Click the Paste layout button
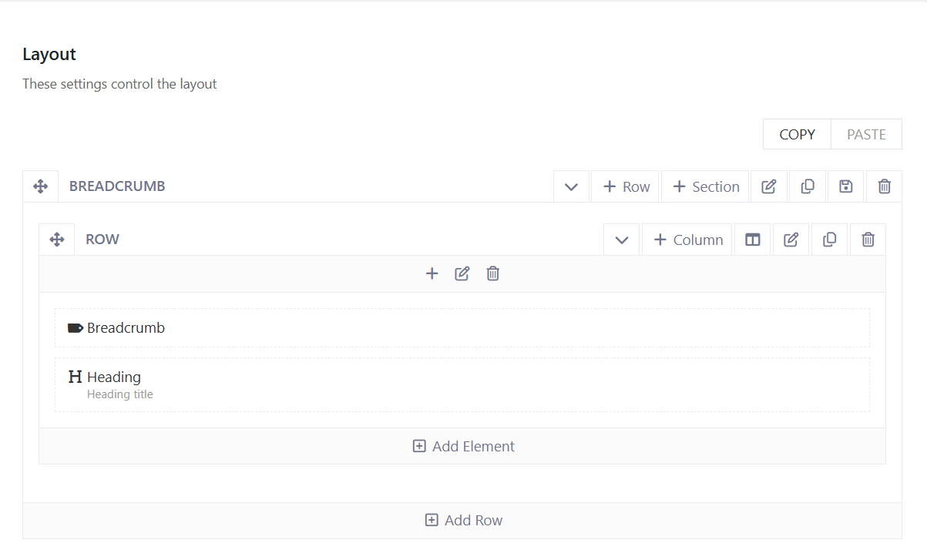 (x=866, y=134)
